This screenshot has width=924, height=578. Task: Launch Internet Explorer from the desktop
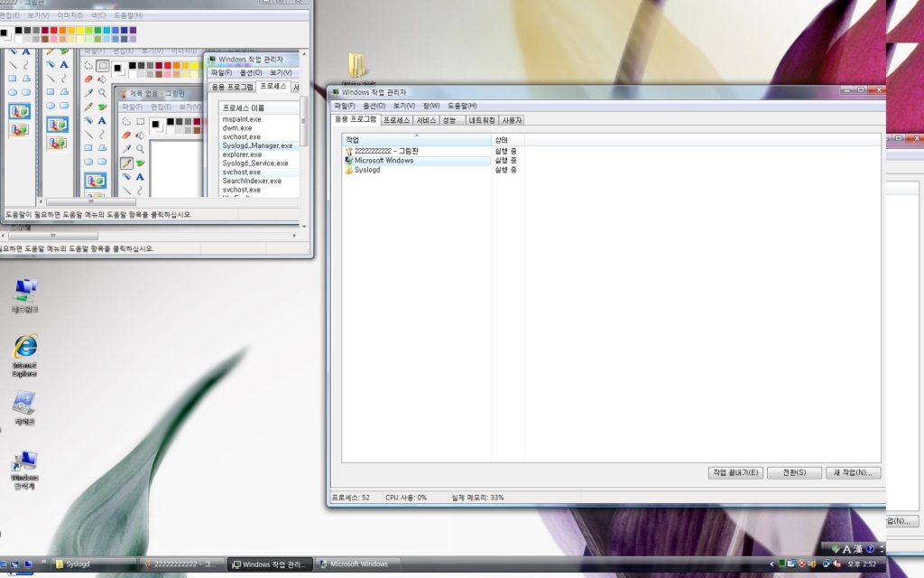point(24,354)
